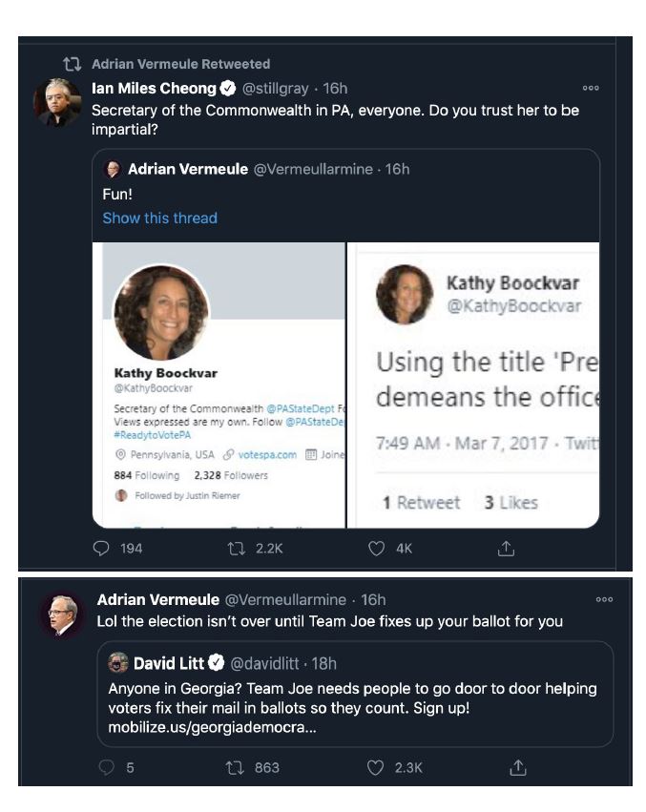View Kathy Boockvar tweet screenshot image
The height and width of the screenshot is (812, 646).
click(473, 385)
